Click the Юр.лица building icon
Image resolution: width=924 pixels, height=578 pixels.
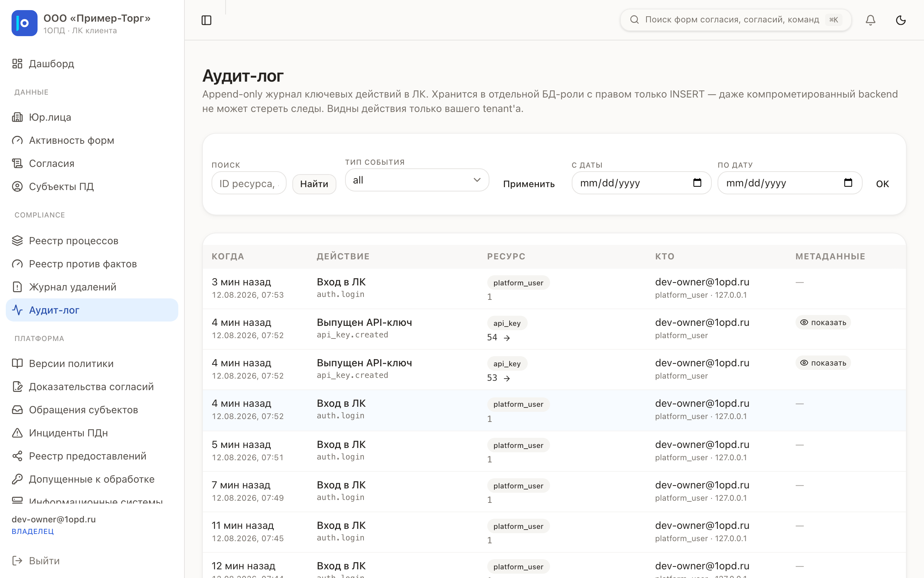[17, 117]
